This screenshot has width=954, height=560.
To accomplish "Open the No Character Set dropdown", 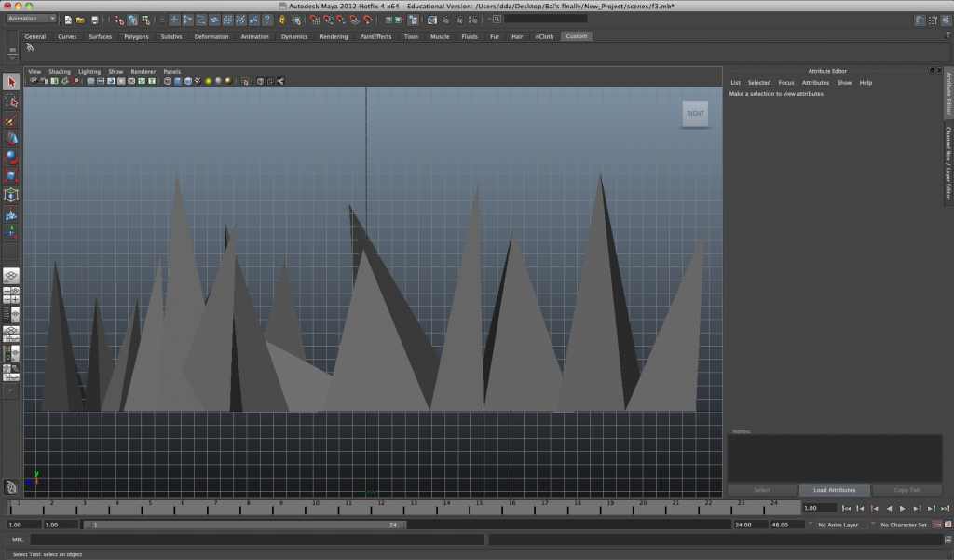I will [904, 525].
